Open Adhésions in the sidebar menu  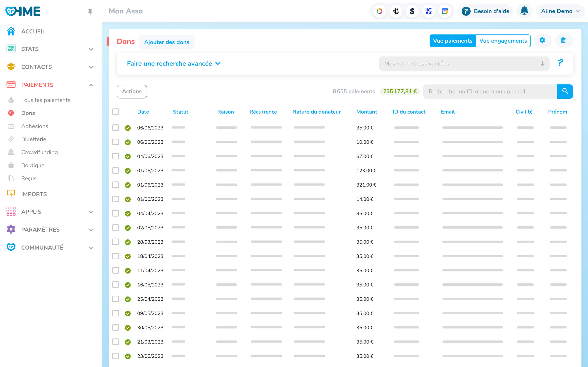click(x=35, y=126)
